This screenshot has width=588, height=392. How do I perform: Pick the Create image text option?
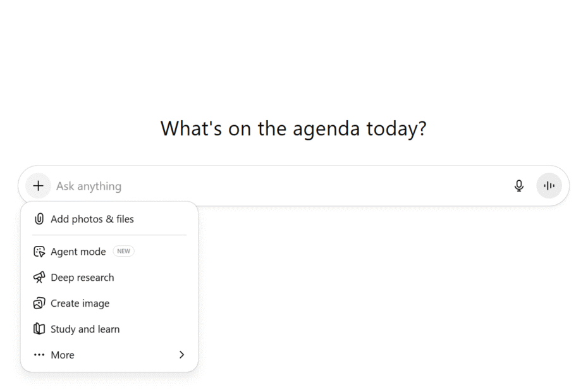point(80,303)
